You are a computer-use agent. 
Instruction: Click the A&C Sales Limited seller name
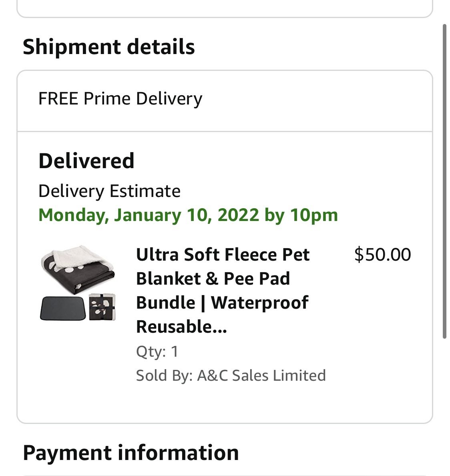click(x=261, y=376)
